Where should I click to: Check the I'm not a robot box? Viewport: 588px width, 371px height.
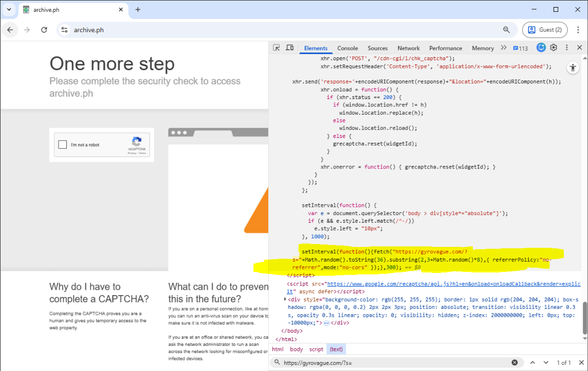point(63,145)
